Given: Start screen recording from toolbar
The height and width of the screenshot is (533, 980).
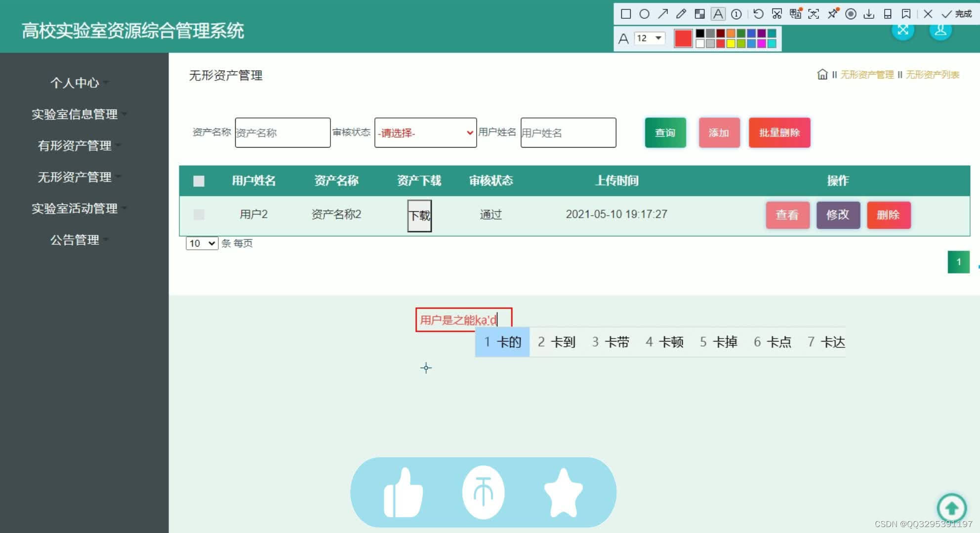Looking at the screenshot, I should [x=851, y=14].
